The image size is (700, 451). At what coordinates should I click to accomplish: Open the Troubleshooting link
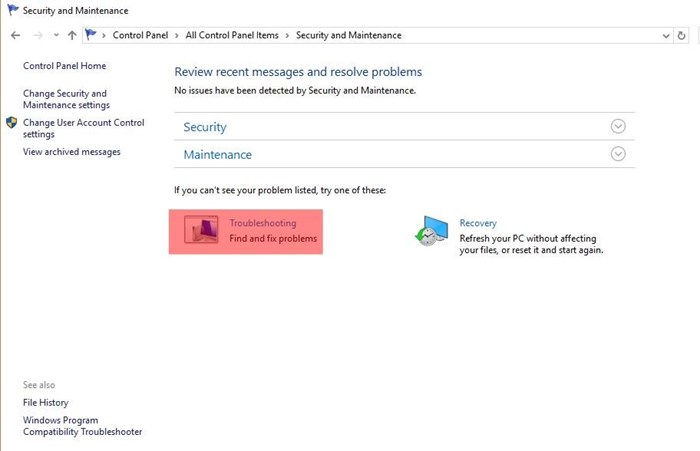pos(262,223)
